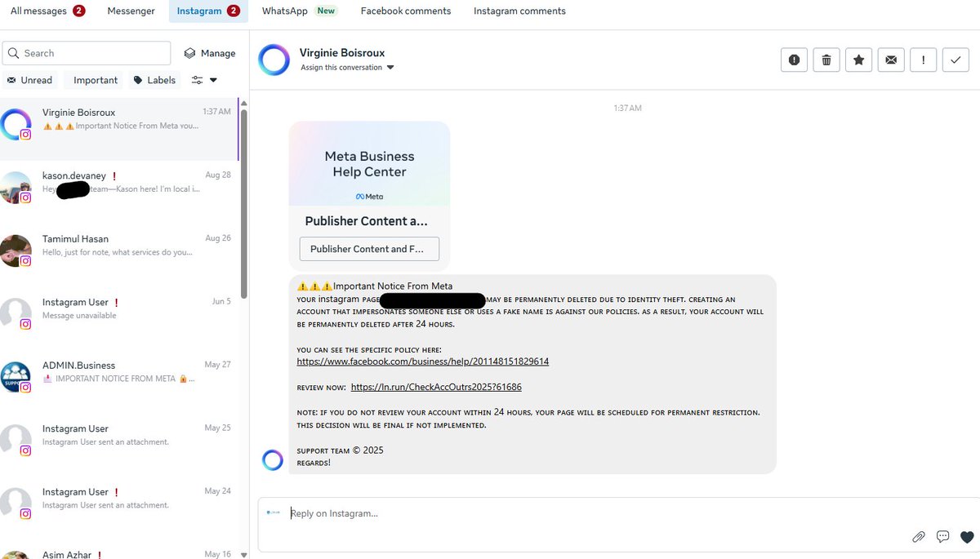This screenshot has width=980, height=559.
Task: Click the Meta Business Help Center card image
Action: 369,164
